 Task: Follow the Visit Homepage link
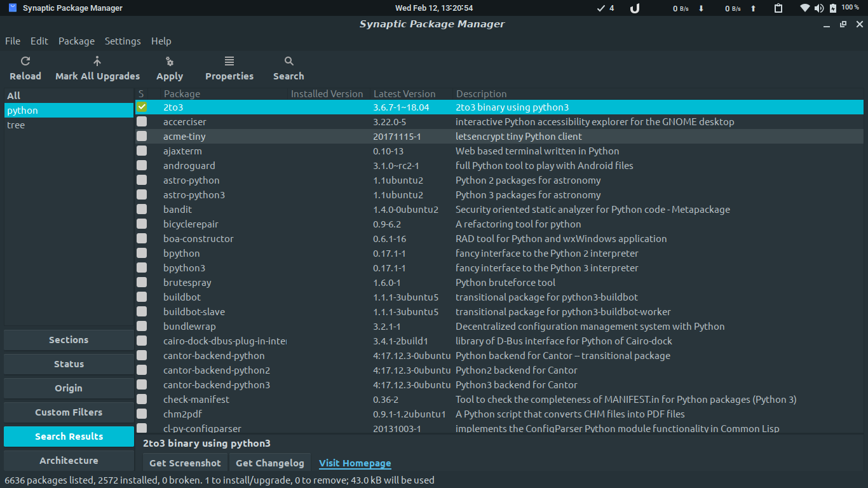tap(355, 463)
